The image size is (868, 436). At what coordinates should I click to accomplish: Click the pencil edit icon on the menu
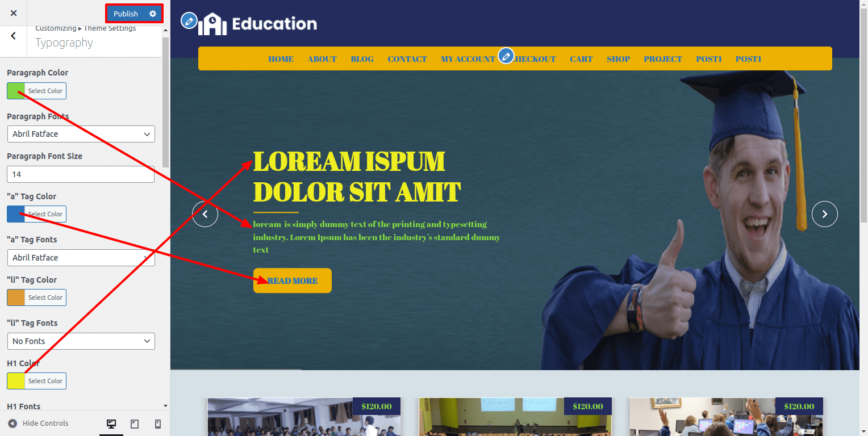[506, 56]
